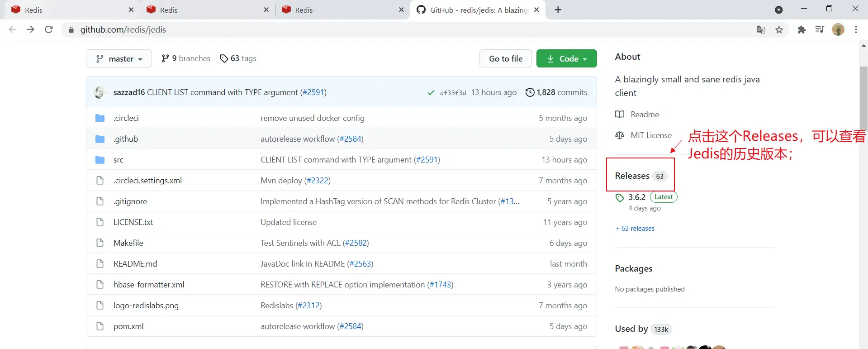868x349 pixels.
Task: Click the commit history clock icon
Action: tap(530, 92)
